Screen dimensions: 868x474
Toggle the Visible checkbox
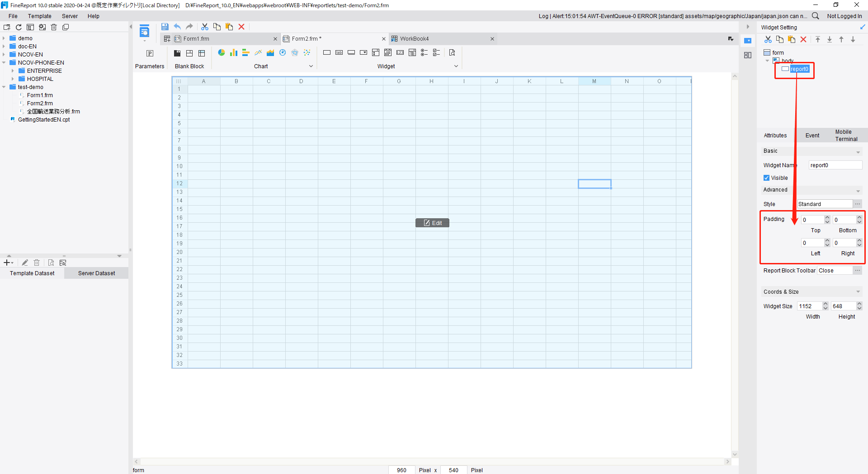[x=766, y=178]
